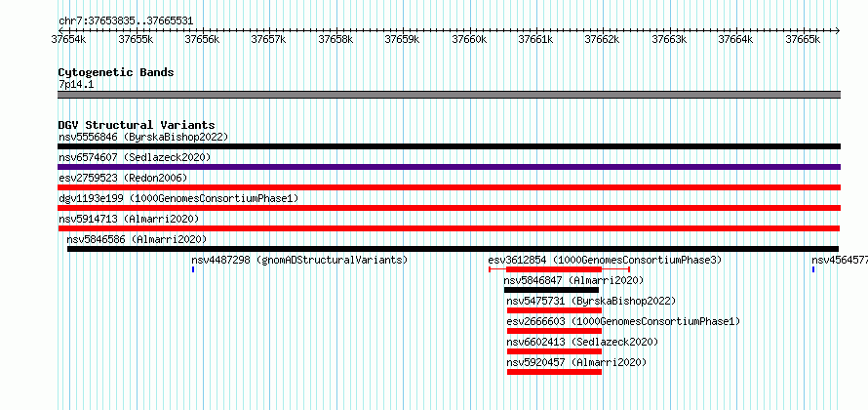Click the 37656k ruler label
Image resolution: width=868 pixels, height=410 pixels.
(202, 39)
